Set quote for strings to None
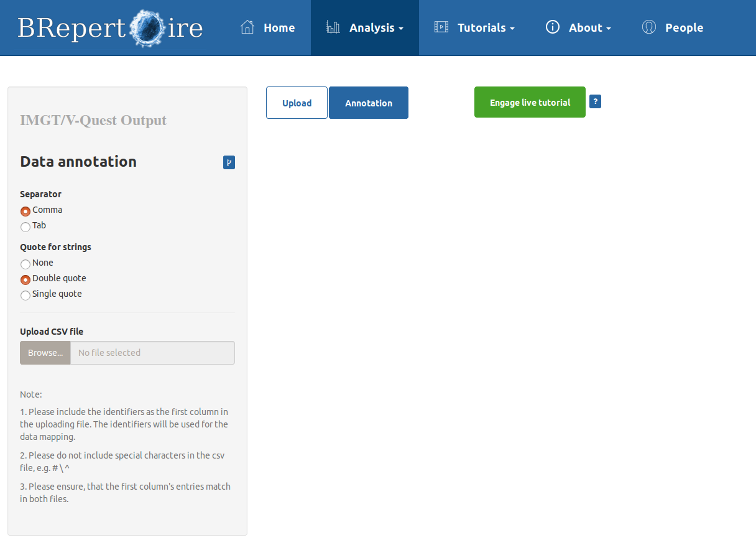Image resolution: width=756 pixels, height=555 pixels. (25, 264)
